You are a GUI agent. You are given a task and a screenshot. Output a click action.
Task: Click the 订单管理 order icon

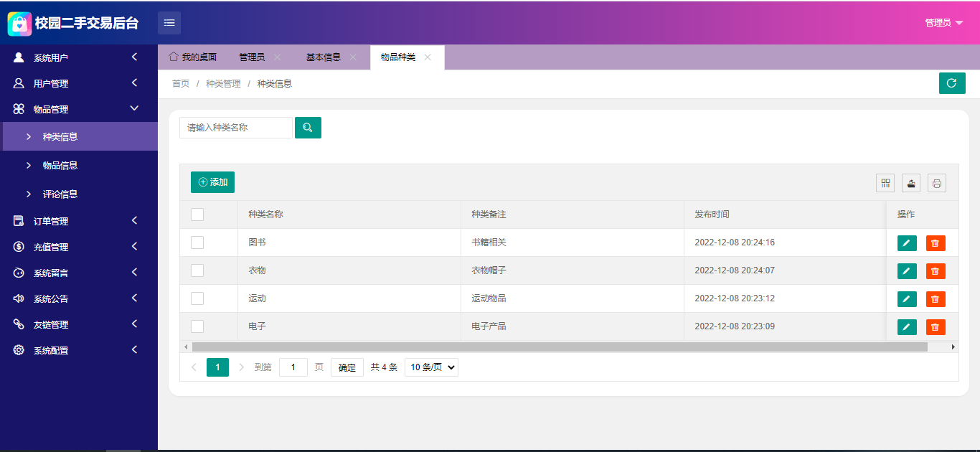(x=19, y=221)
